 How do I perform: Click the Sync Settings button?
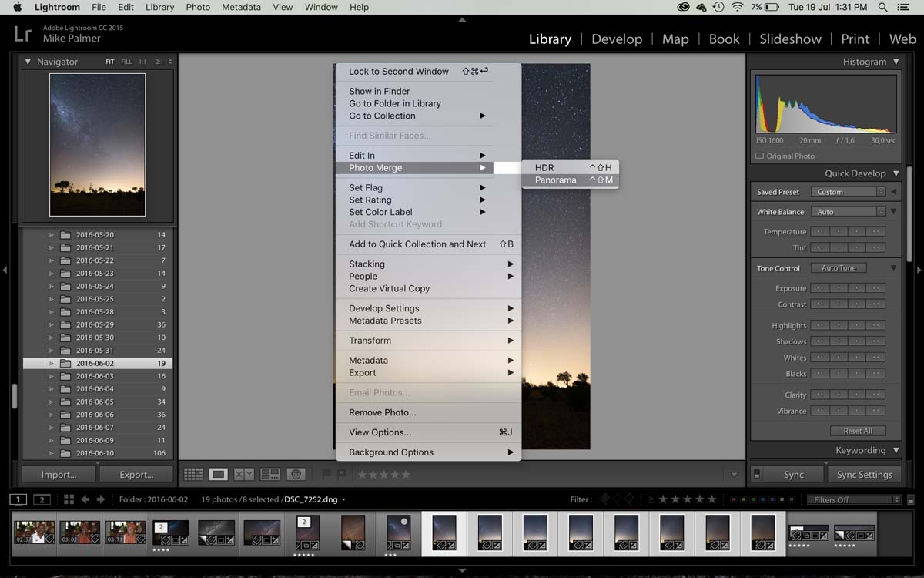pyautogui.click(x=865, y=475)
